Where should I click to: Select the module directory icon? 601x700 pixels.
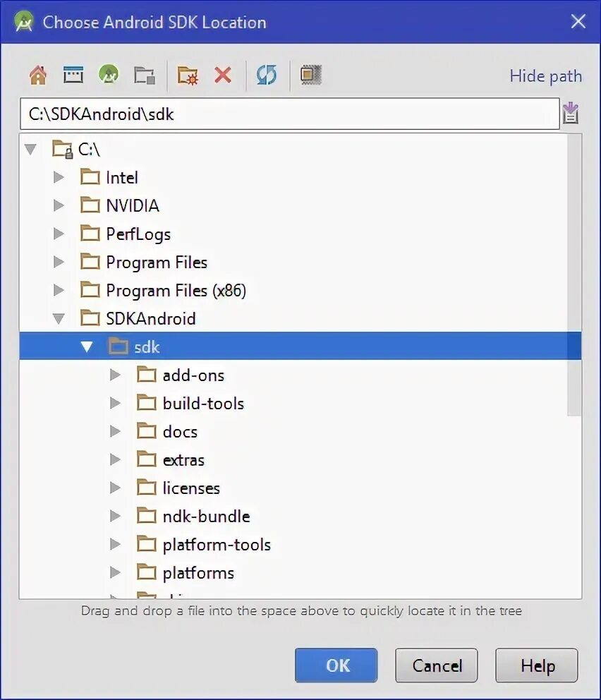point(145,75)
